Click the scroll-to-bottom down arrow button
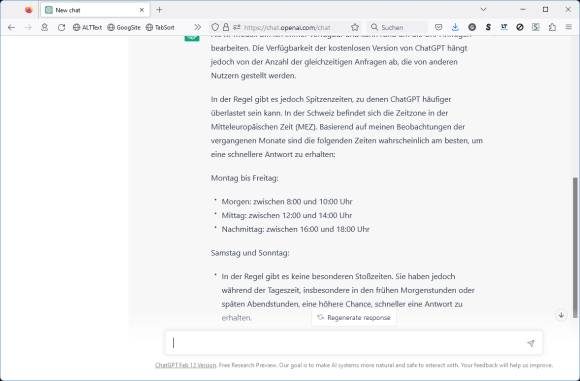 point(561,315)
